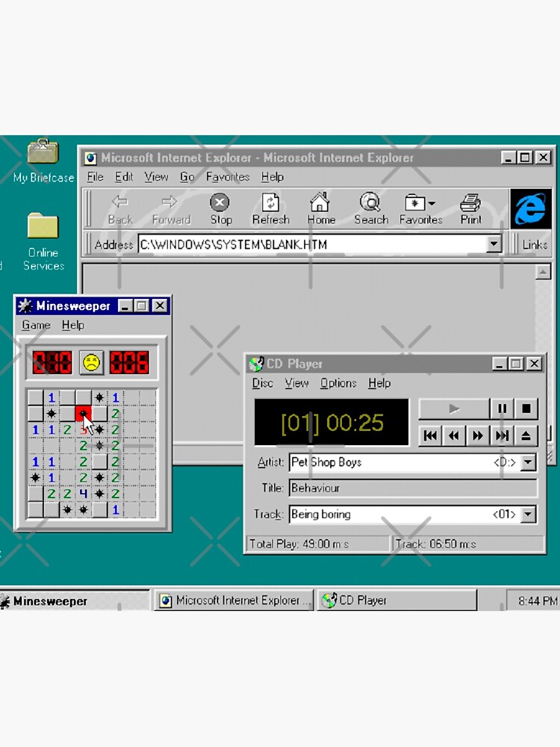Print the page from IE toolbar
This screenshot has height=747, width=560.
coord(470,208)
